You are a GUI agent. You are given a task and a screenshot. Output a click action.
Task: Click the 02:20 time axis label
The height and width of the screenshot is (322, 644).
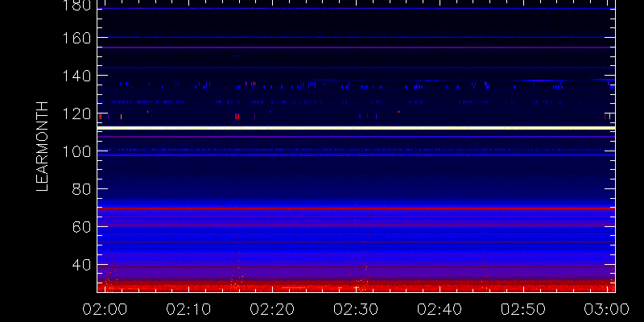click(x=272, y=309)
